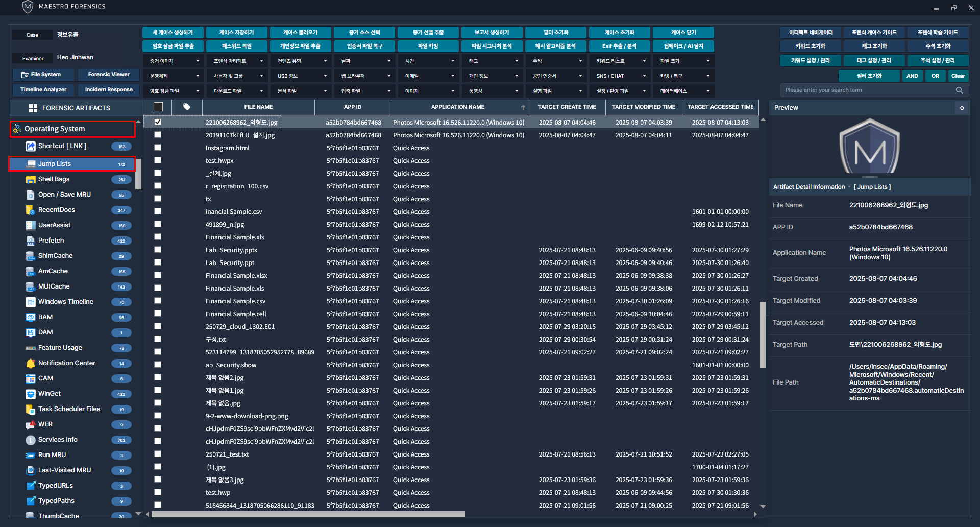Uncheck the 221006268962_외형도.jpg row checkbox
Screen dimensions: 980x527
pyautogui.click(x=158, y=122)
